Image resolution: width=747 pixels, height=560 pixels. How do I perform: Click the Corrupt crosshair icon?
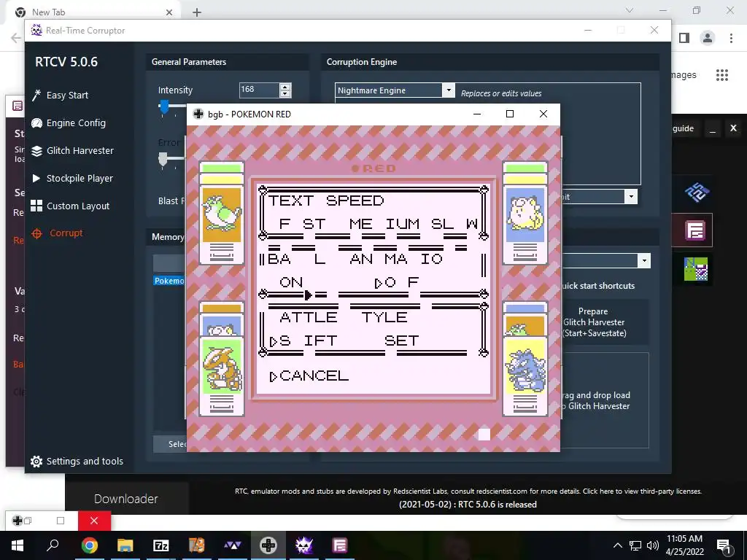[36, 233]
